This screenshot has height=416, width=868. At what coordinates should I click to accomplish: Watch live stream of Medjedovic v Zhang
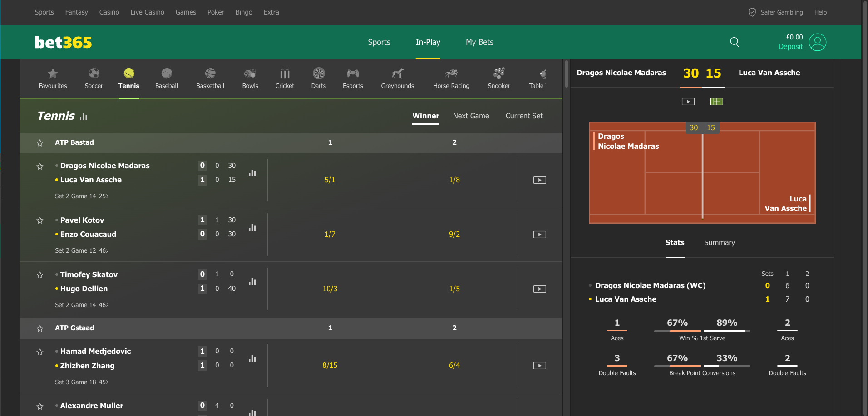tap(539, 366)
